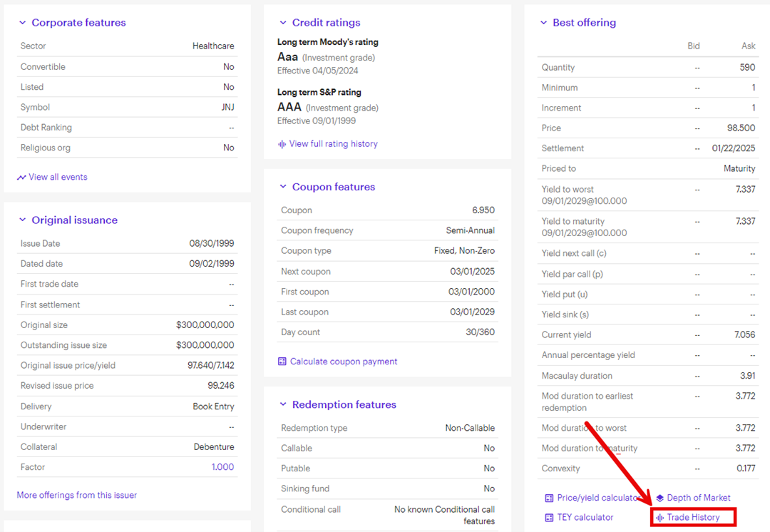Open More offerings from this issuer
This screenshot has width=770, height=532.
pyautogui.click(x=76, y=495)
